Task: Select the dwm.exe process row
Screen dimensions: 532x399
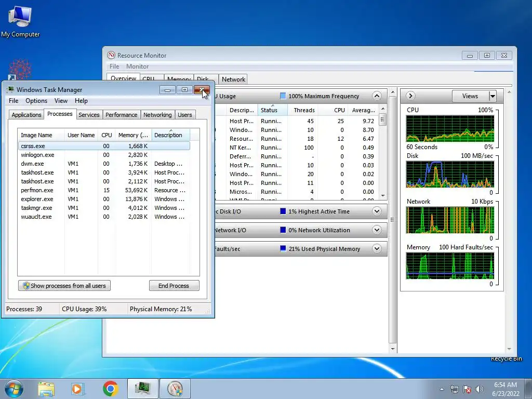Action: 104,164
